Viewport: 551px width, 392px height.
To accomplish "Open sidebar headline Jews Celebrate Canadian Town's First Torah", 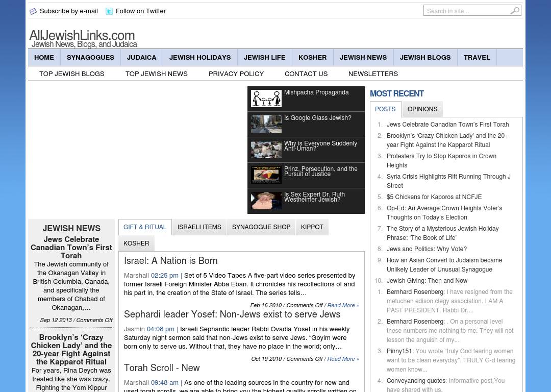I will pos(71,248).
